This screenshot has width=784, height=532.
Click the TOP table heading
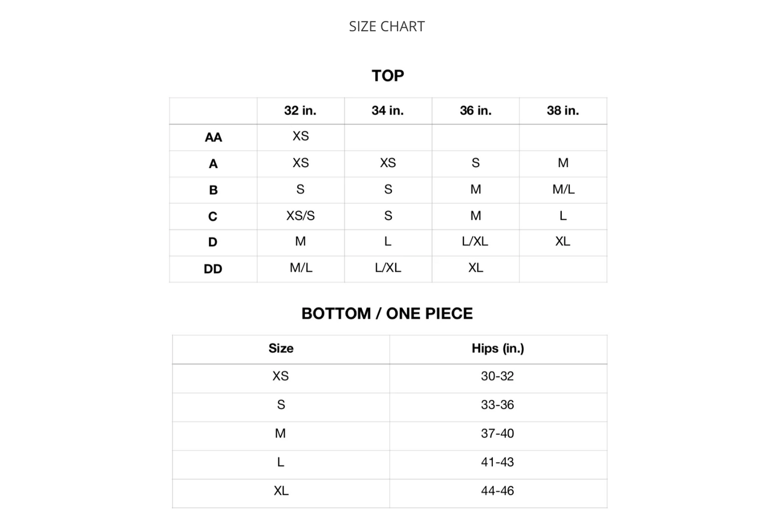click(x=388, y=76)
